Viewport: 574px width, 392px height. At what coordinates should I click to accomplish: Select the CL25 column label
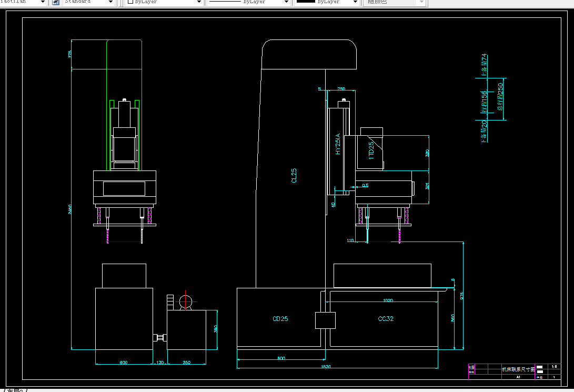(294, 175)
